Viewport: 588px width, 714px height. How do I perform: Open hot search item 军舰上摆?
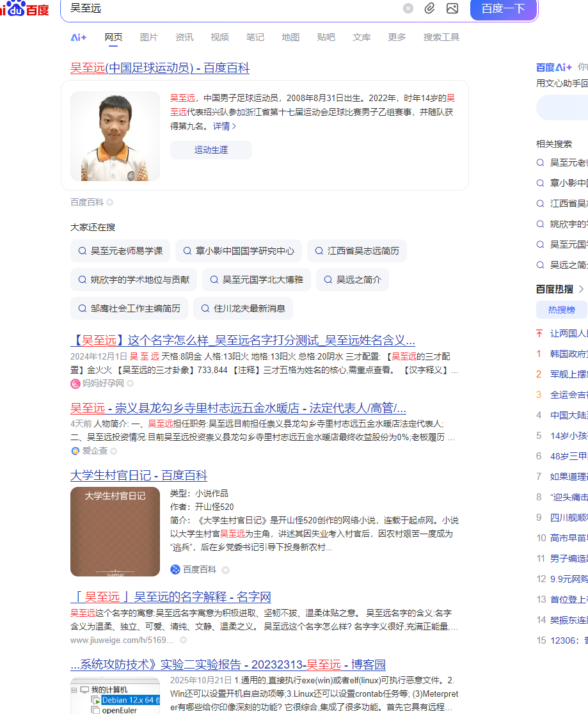568,374
